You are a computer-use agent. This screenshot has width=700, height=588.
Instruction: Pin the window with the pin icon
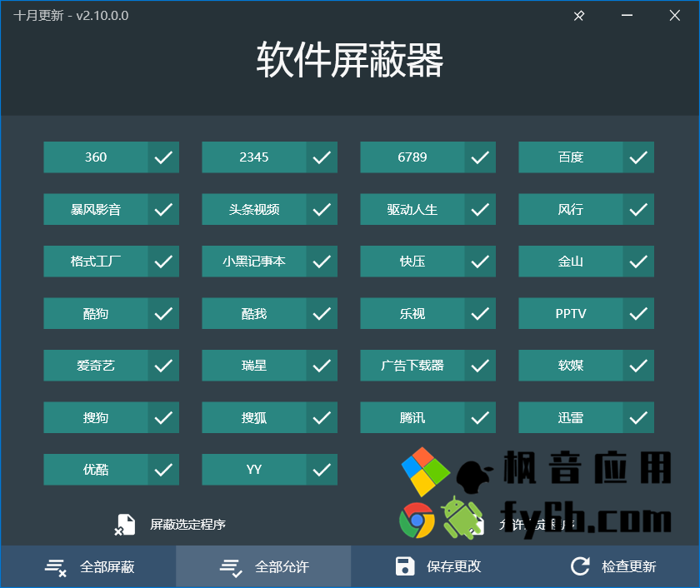point(579,16)
